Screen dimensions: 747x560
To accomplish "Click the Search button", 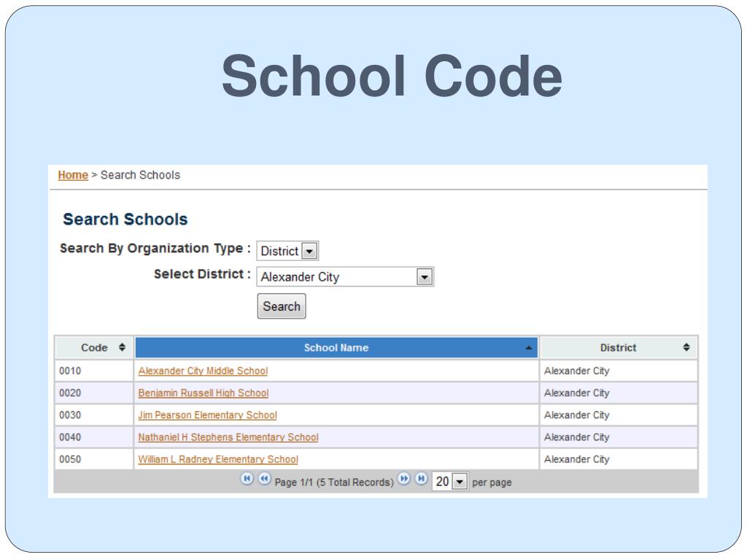I will coord(282,306).
